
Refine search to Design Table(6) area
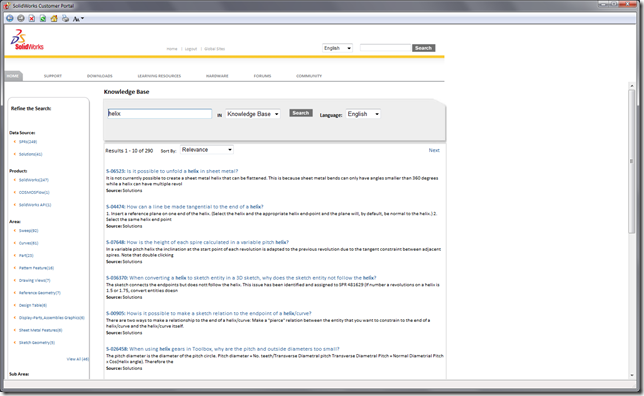point(33,305)
